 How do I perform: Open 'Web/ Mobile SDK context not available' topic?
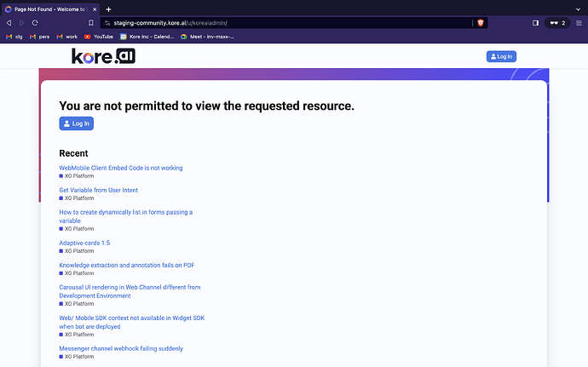[x=131, y=322]
